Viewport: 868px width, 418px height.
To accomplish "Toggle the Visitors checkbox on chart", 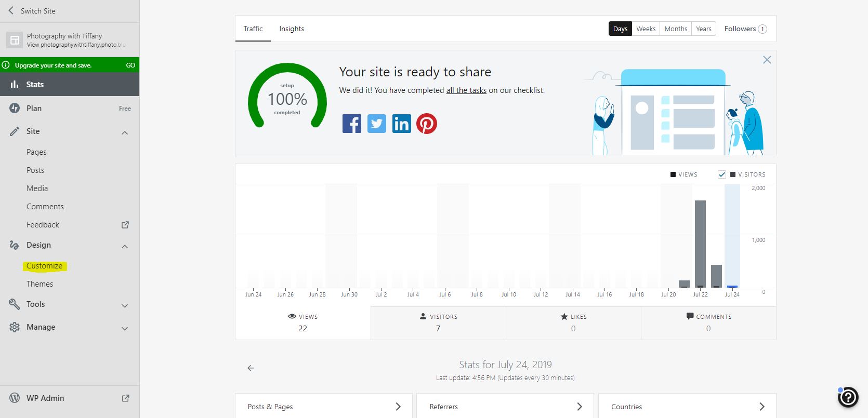I will point(721,174).
